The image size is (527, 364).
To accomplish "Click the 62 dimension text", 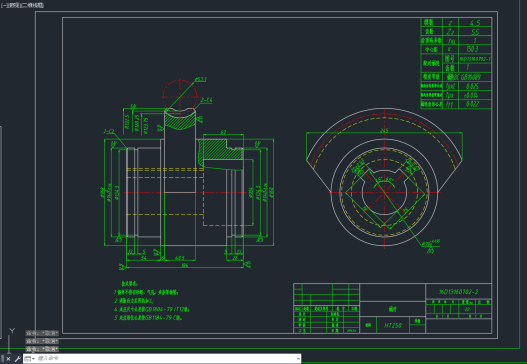I will point(223,132).
